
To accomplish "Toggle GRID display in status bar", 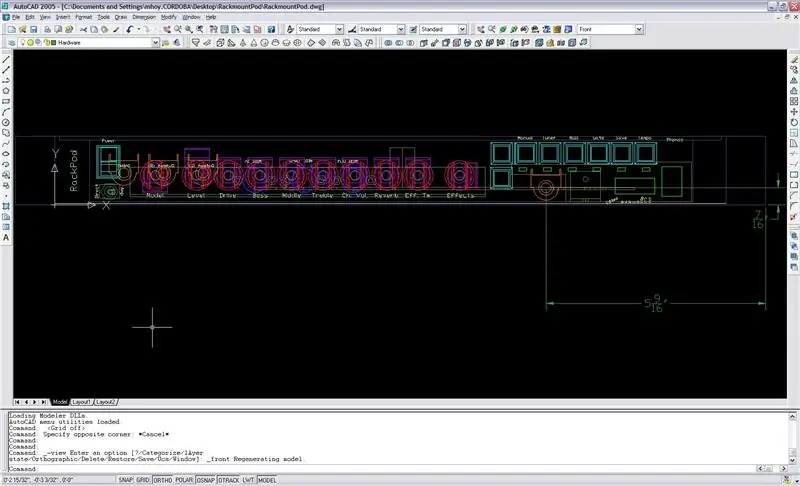I will (x=143, y=480).
